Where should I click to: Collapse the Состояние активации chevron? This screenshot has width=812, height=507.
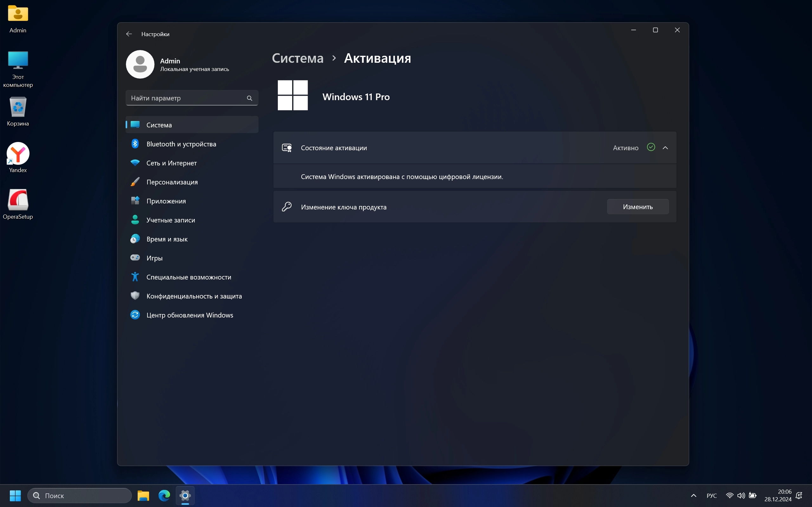665,148
